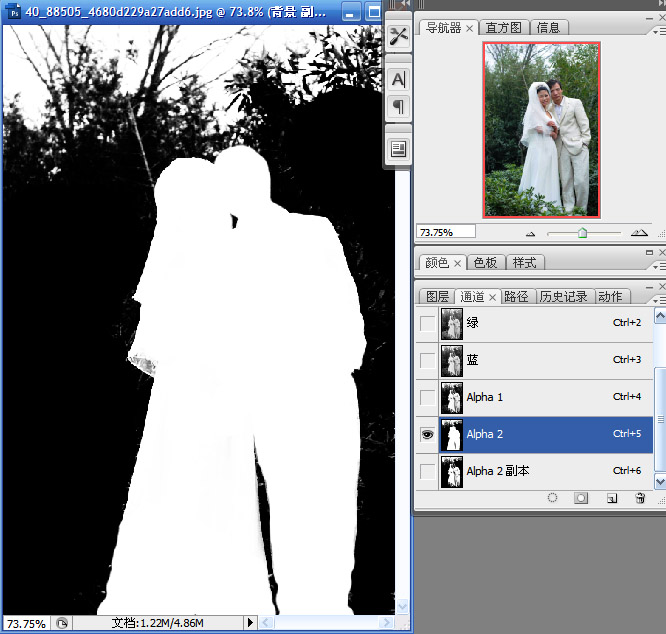Click document vertical scroll down arrow
This screenshot has width=666, height=634.
[x=402, y=606]
